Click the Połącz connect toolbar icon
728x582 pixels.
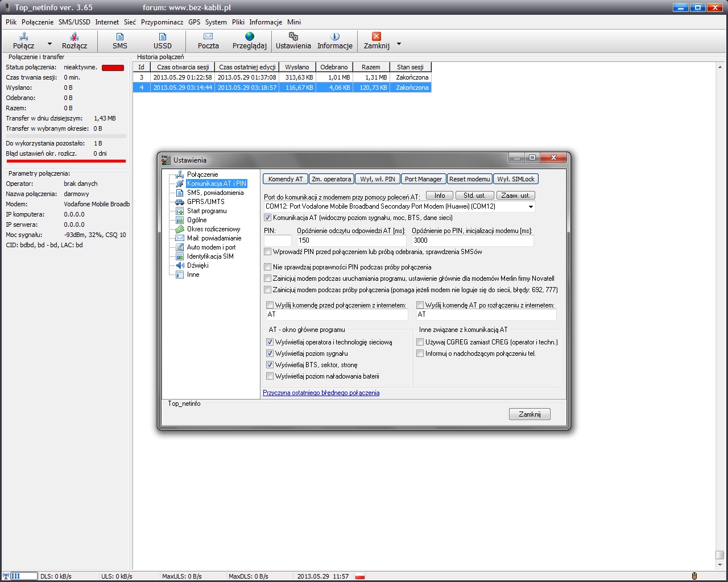click(24, 37)
